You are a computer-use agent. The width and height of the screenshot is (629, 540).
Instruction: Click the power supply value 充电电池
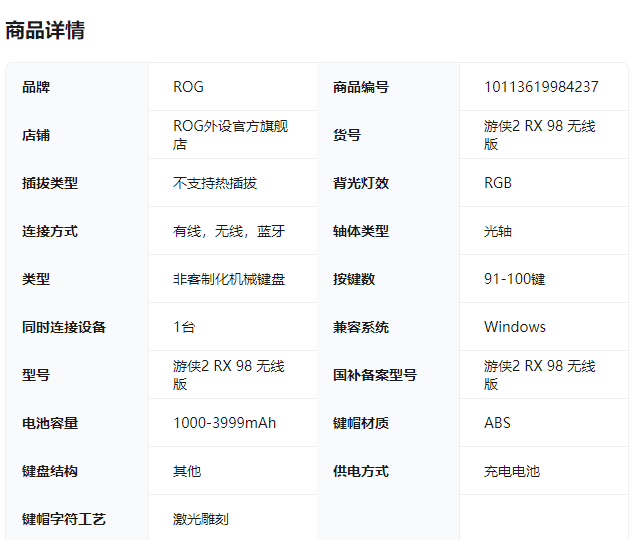[x=512, y=471]
